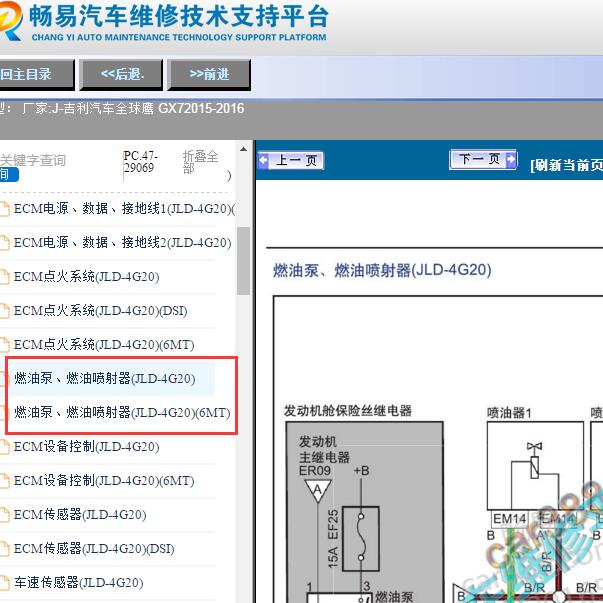
Task: Click the PC.47-29069 text
Action: [140, 162]
